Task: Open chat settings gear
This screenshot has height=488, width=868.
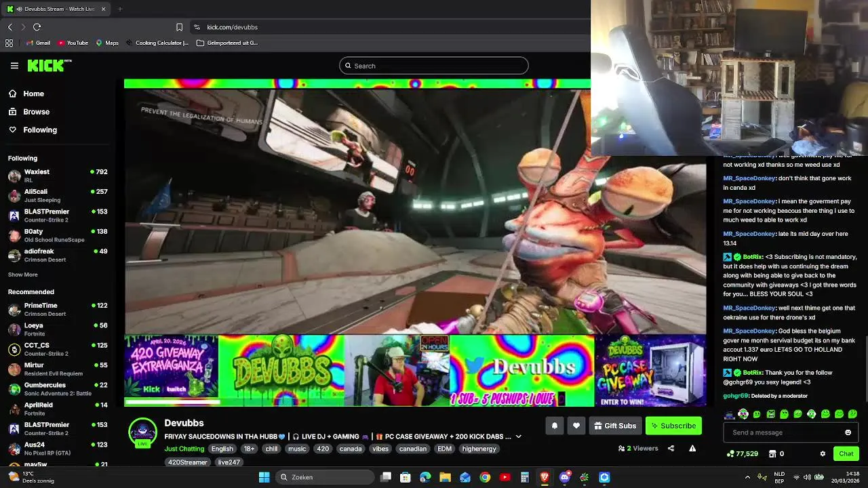Action: tap(823, 453)
